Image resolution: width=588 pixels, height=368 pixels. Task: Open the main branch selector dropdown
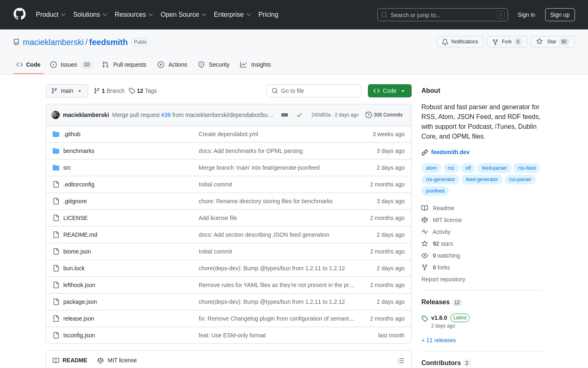click(67, 91)
